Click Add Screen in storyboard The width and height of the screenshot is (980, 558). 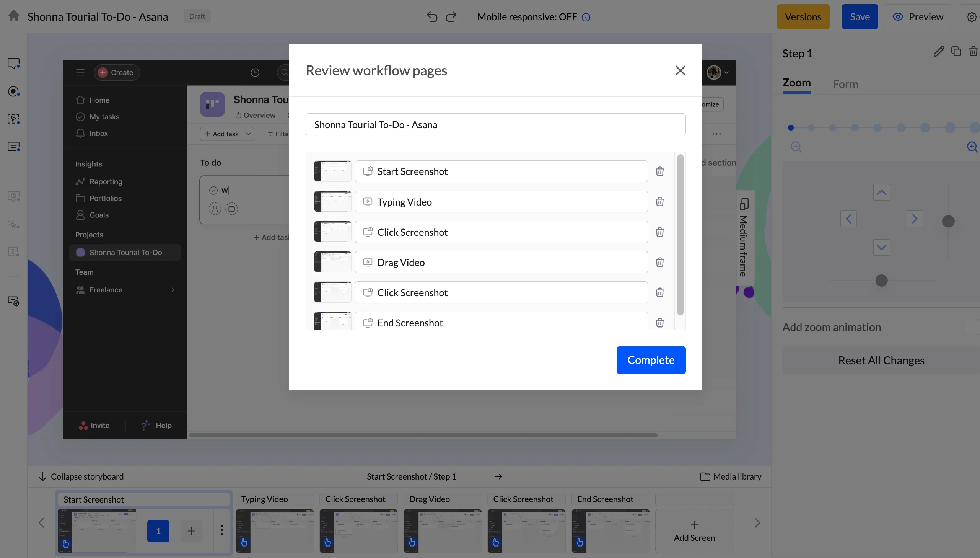tap(694, 531)
